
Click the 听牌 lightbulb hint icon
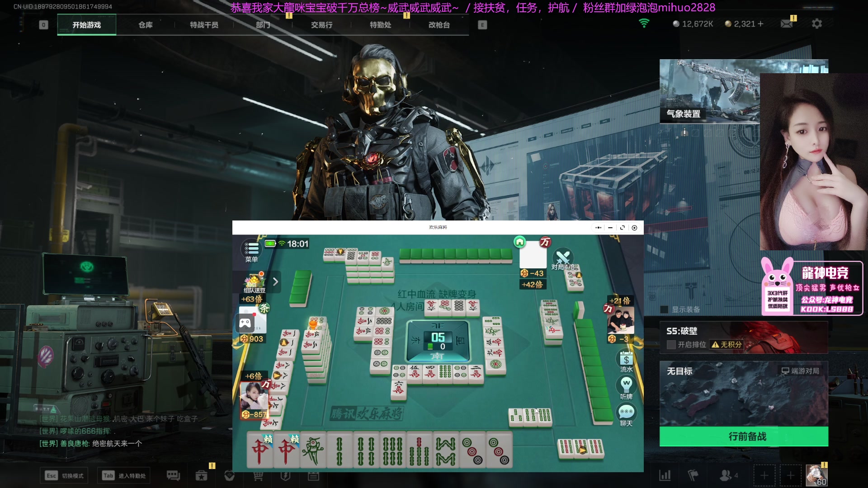point(626,389)
